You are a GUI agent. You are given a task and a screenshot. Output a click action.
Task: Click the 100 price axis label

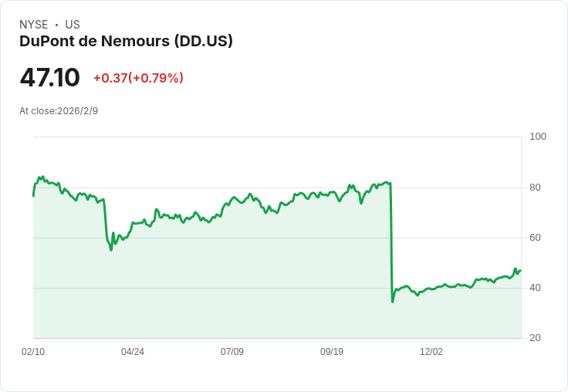538,137
